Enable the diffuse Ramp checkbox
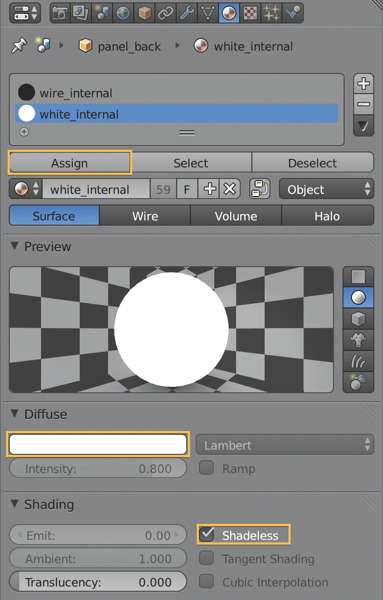The width and height of the screenshot is (383, 600). point(206,468)
